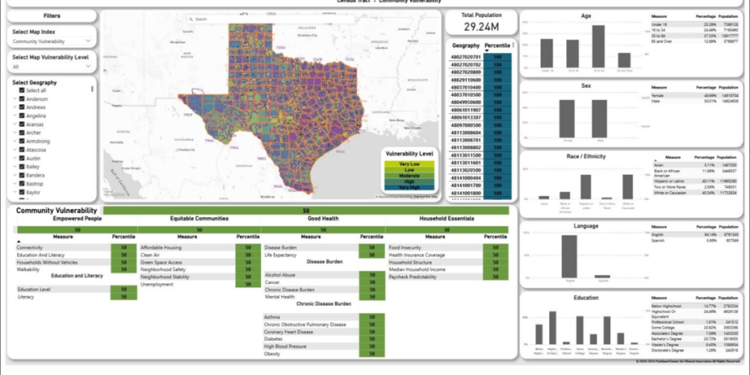
Task: Click the Mental Health measure row
Action: click(324, 297)
